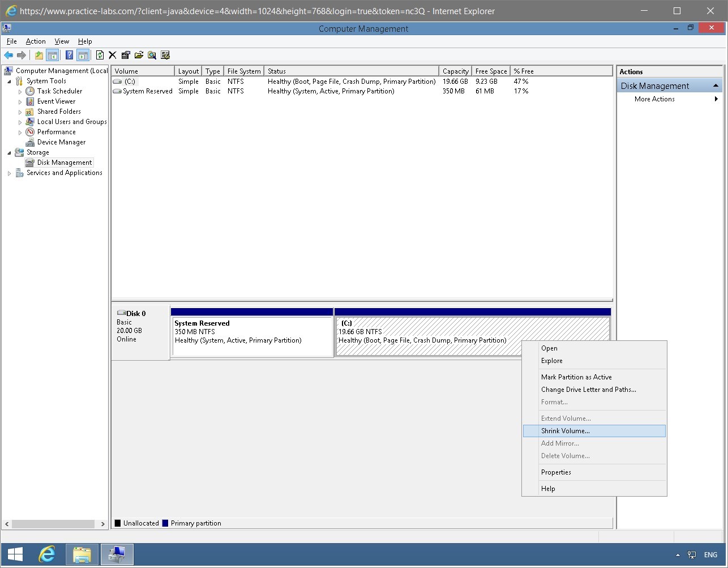
Task: Collapse the Storage node
Action: (8, 152)
